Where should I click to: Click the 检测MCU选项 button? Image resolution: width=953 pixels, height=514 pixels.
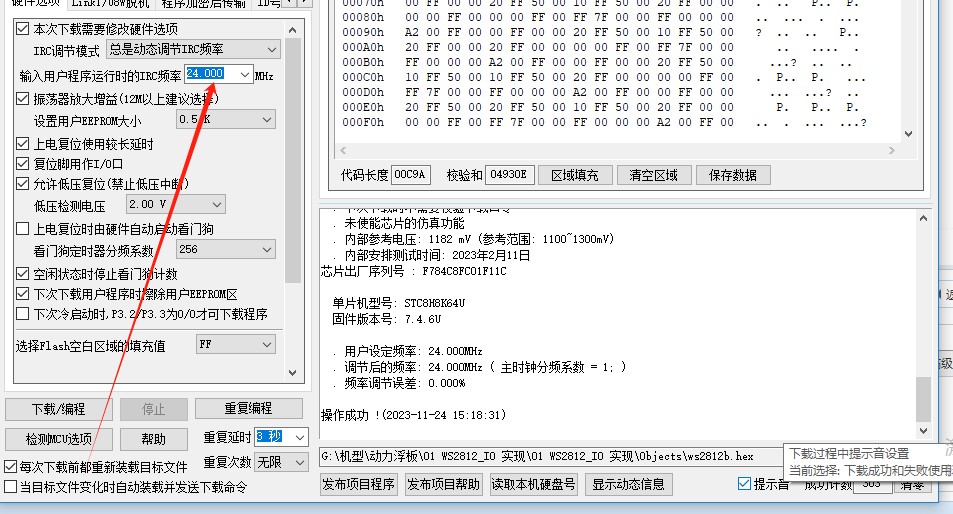coord(58,439)
